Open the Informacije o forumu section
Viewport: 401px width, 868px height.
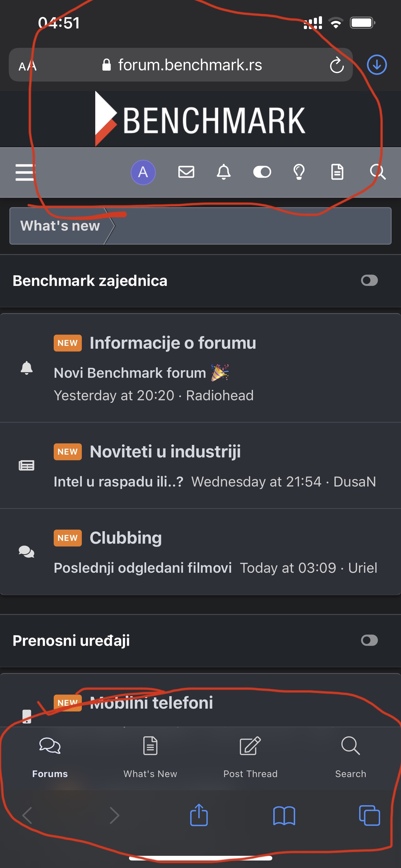coord(173,343)
